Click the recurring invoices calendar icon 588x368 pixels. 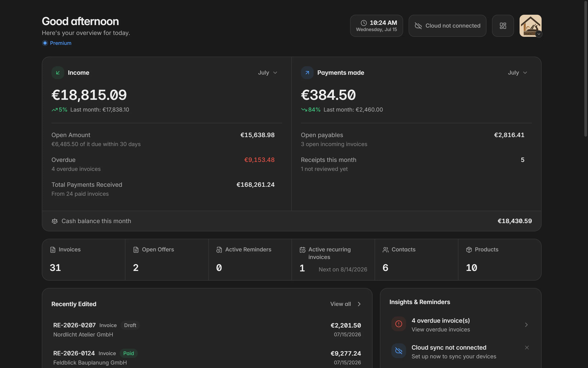(302, 250)
